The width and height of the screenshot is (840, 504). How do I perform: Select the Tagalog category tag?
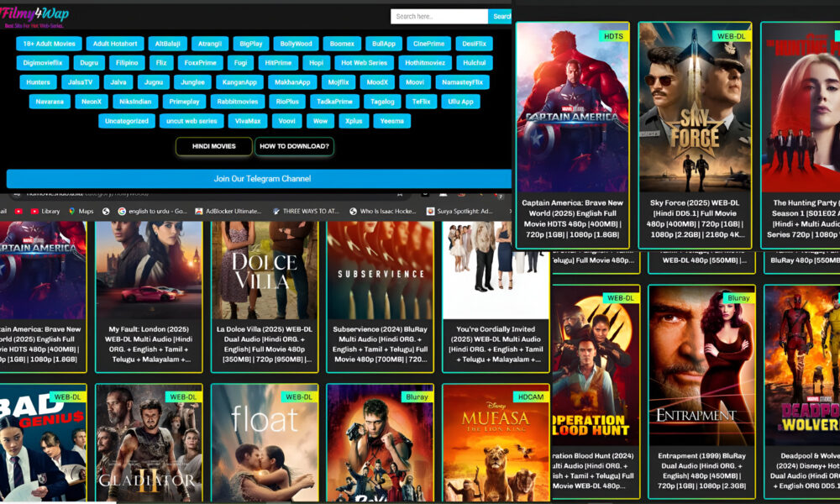tap(382, 102)
